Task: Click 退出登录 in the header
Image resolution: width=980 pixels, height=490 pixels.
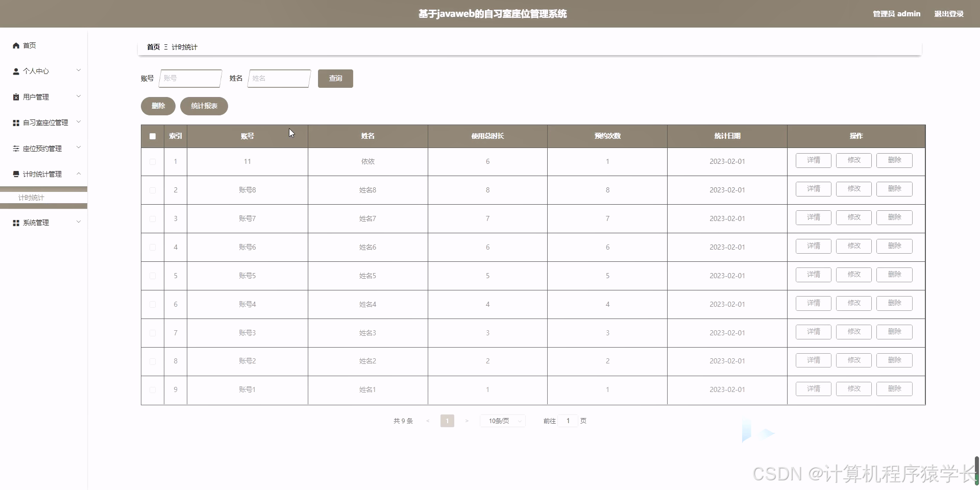Action: (949, 14)
